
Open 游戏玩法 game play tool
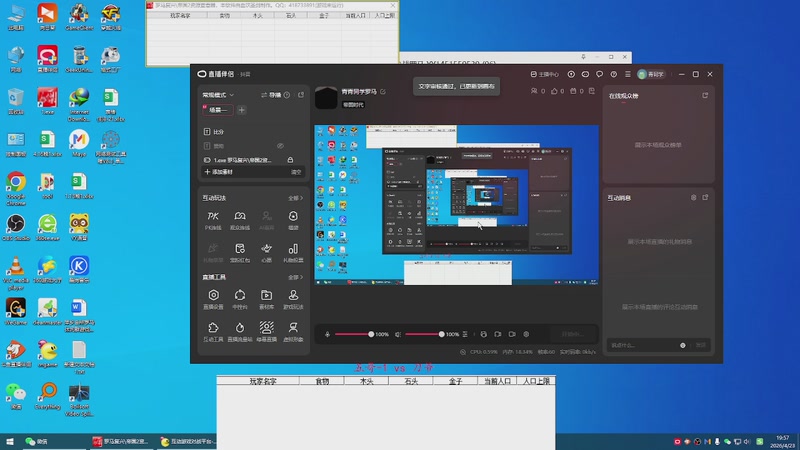293,299
